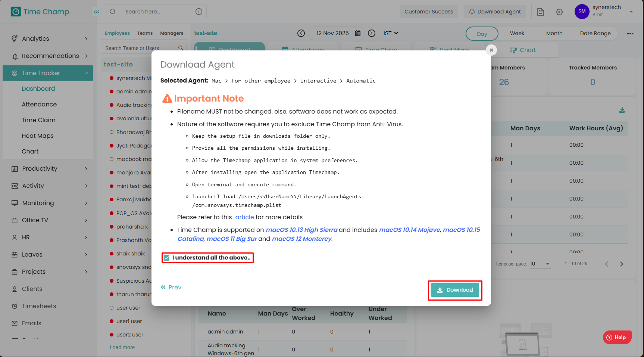Select the Day view tab

tap(482, 34)
